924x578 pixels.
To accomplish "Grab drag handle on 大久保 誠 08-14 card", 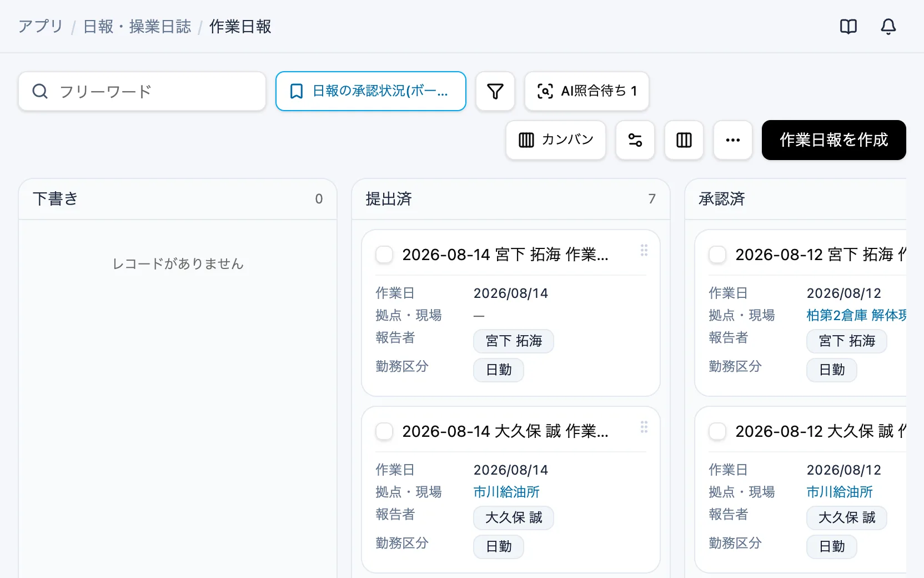I will pos(644,427).
